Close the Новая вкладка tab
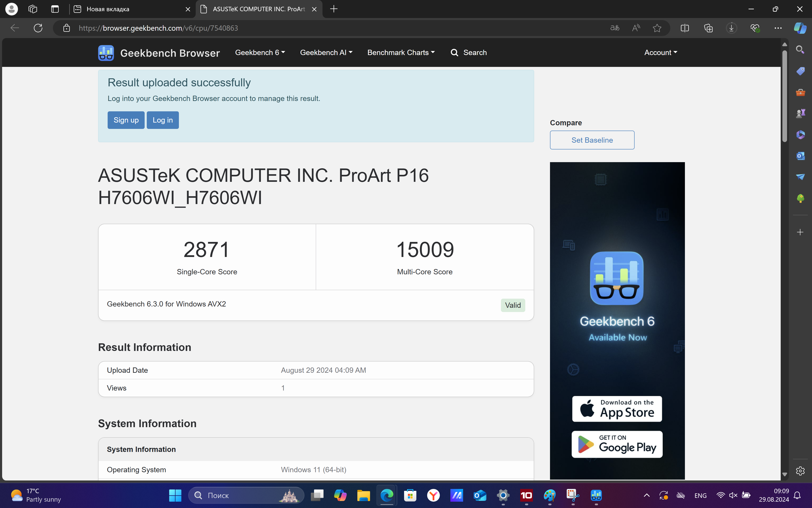Screen dimensions: 812x508 click(188, 9)
